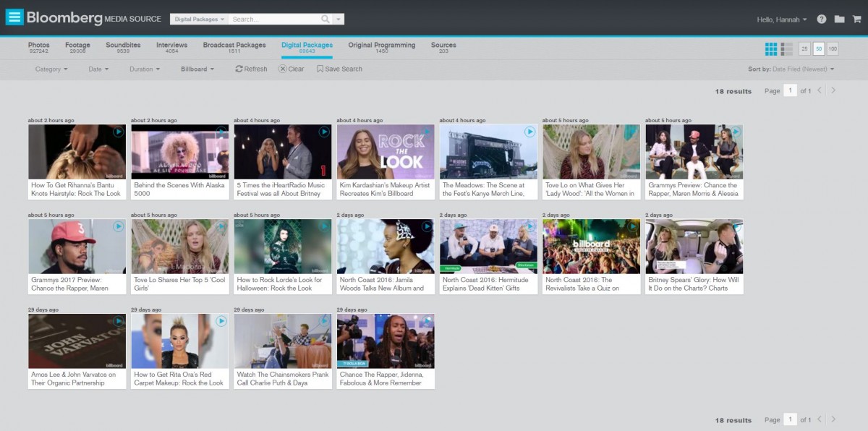Switch to the Photos tab
Image resolution: width=868 pixels, height=431 pixels.
point(39,48)
